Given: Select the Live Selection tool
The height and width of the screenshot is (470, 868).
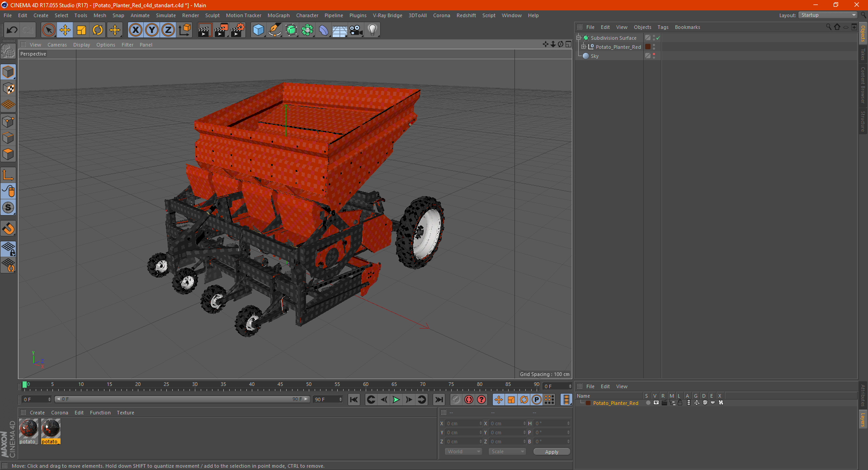Looking at the screenshot, I should pyautogui.click(x=48, y=30).
